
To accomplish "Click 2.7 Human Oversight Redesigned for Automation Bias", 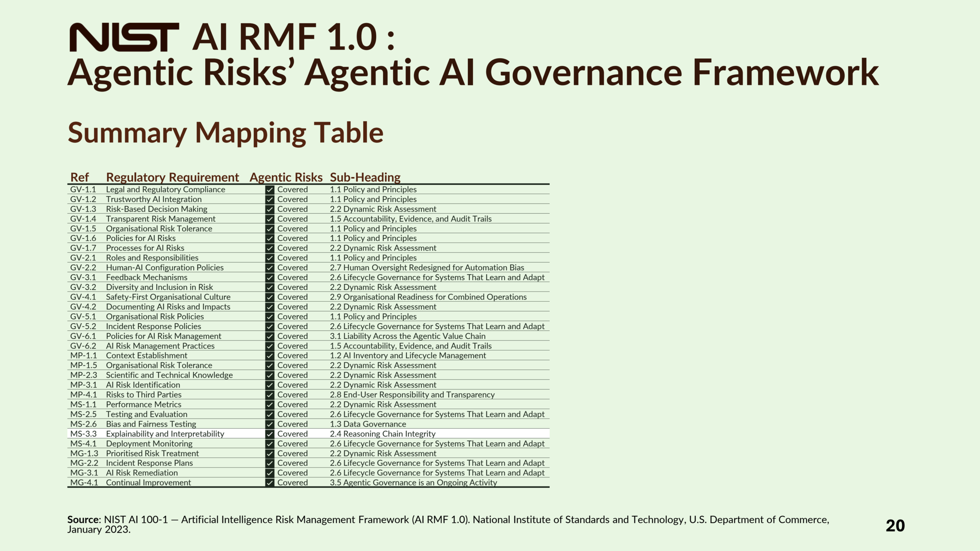I will 427,268.
